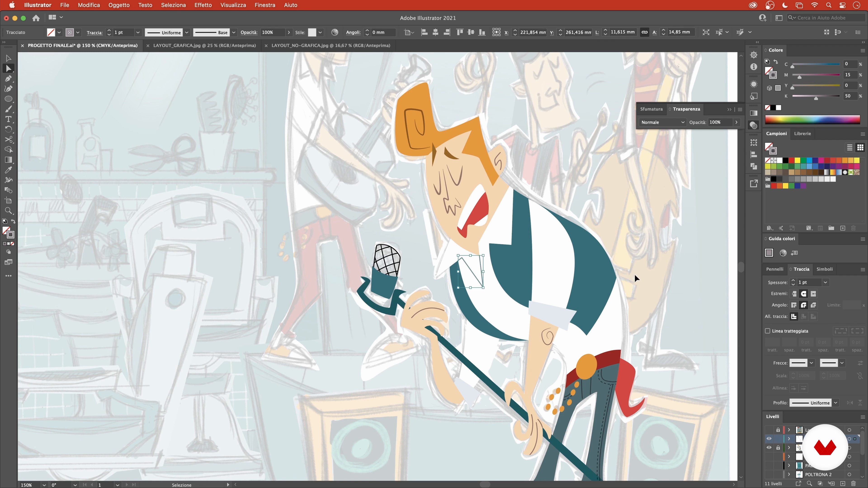Open the 150% zoom level dropdown
This screenshot has width=868, height=488.
coord(44,485)
